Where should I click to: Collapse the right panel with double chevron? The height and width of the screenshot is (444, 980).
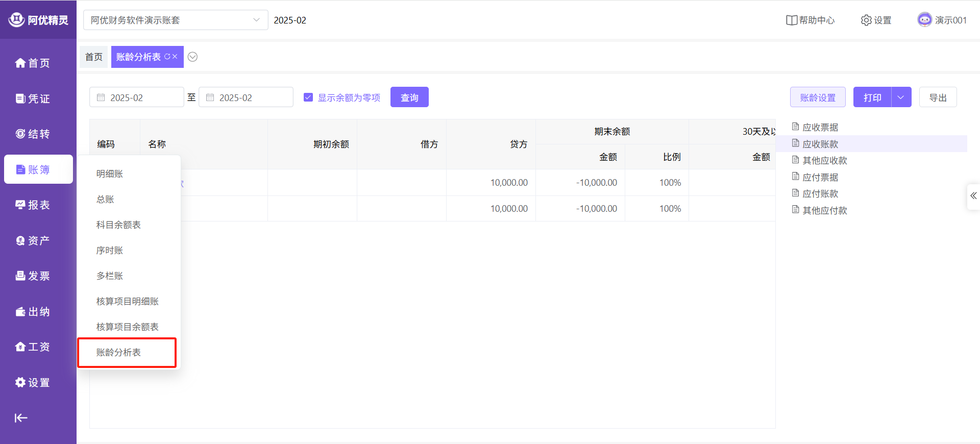973,196
